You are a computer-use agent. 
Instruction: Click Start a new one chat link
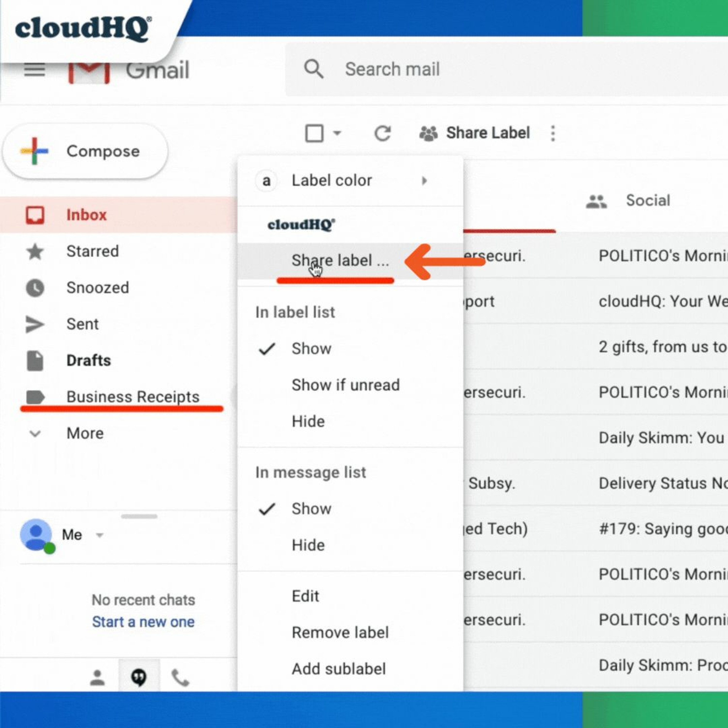[x=143, y=622]
